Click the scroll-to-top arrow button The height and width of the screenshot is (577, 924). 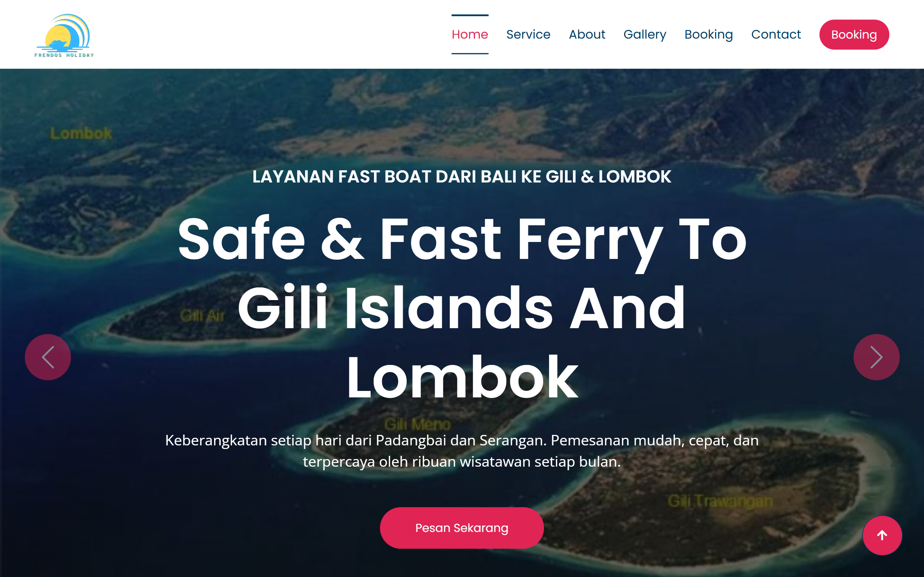(882, 535)
